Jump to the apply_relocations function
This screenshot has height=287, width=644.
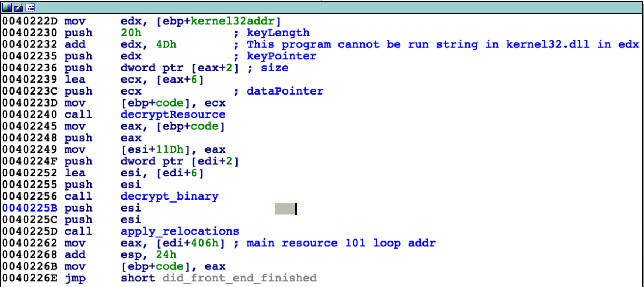click(x=180, y=231)
